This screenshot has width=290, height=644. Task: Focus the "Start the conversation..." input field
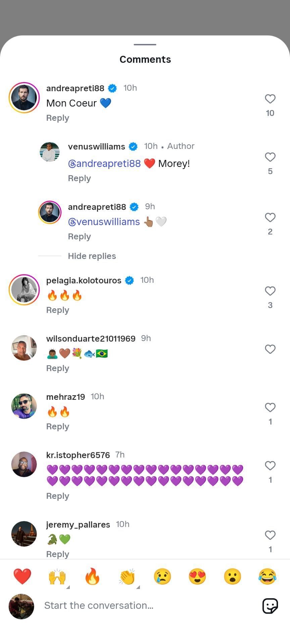(x=148, y=606)
